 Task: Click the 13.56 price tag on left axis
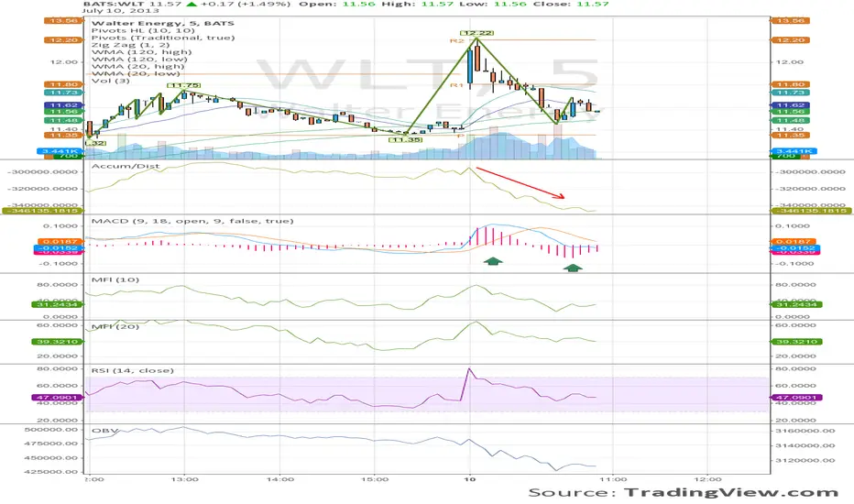point(63,21)
